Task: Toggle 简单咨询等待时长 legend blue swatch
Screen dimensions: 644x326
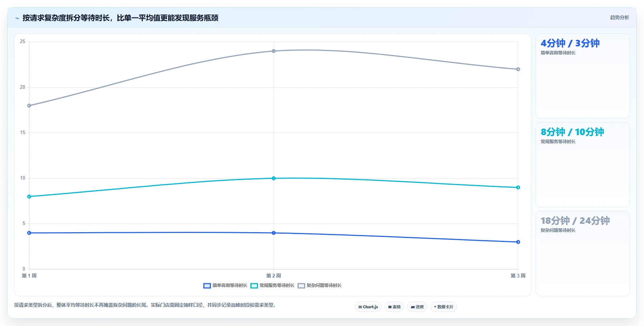Action: 207,286
